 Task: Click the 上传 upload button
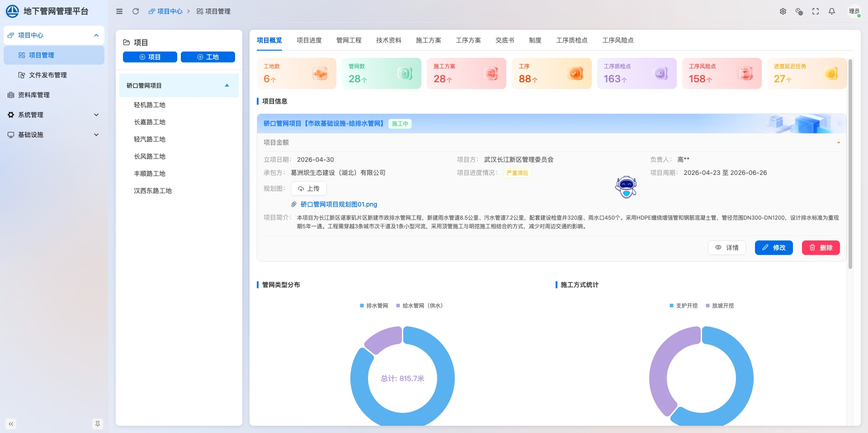[309, 188]
